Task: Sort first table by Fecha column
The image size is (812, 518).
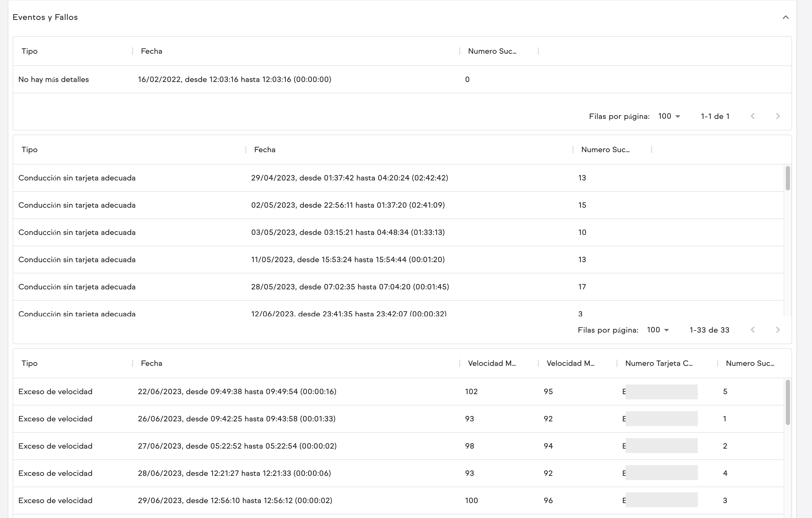Action: (151, 51)
